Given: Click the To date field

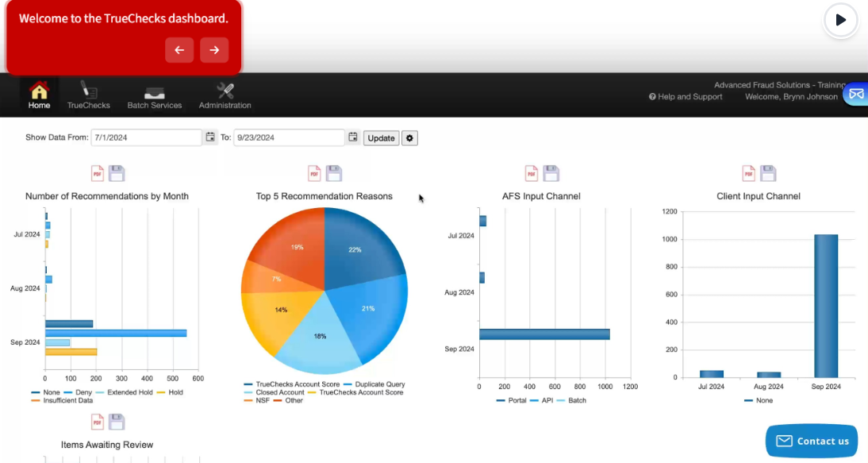Looking at the screenshot, I should [289, 137].
